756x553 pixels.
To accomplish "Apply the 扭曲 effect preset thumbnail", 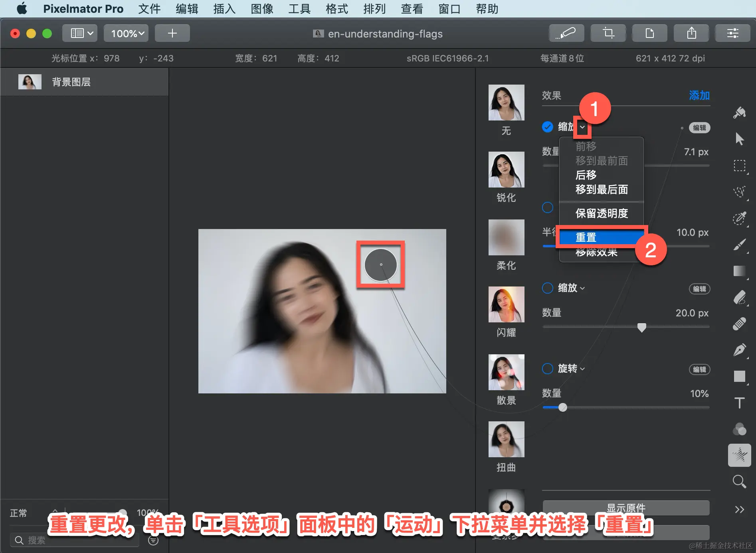I will pyautogui.click(x=506, y=439).
